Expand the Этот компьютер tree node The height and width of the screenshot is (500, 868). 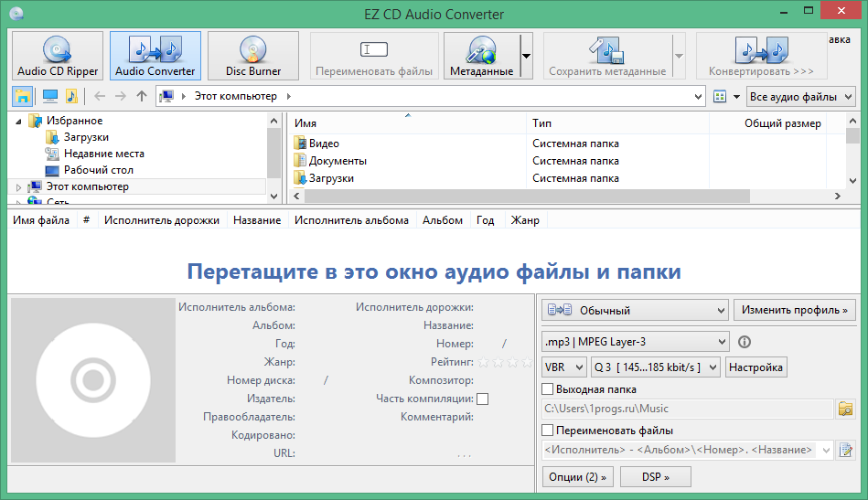coord(18,187)
